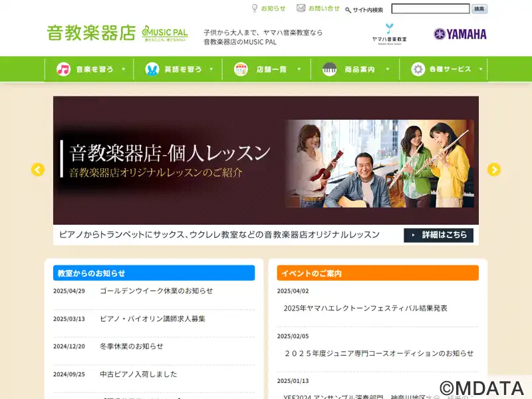
Task: Click the Yamaha Music School logo
Action: 389,34
